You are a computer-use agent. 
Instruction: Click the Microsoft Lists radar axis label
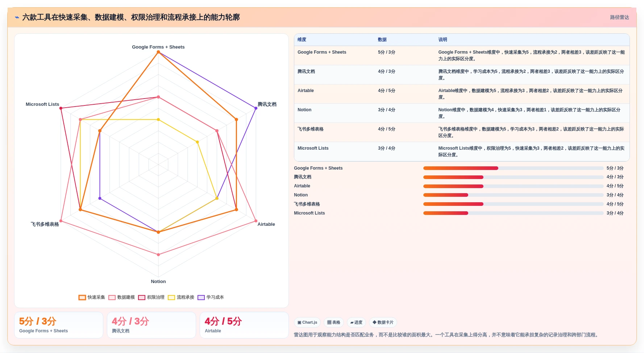click(42, 104)
